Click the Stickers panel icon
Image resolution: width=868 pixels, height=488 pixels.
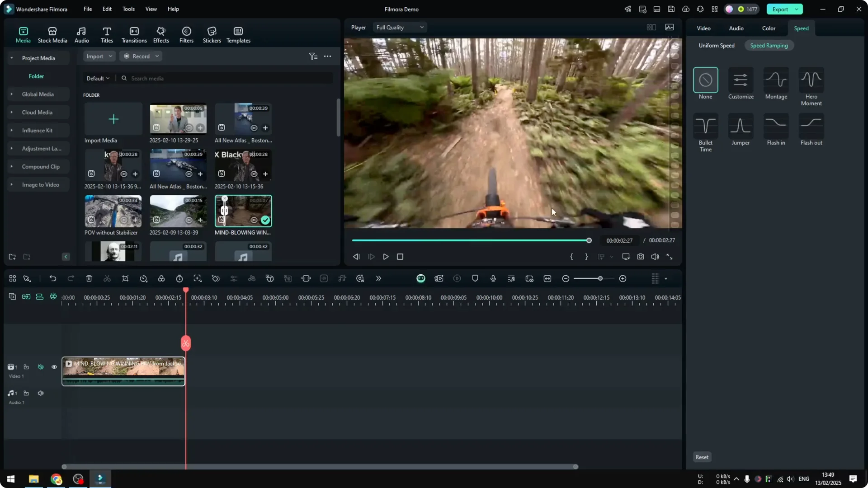[212, 34]
